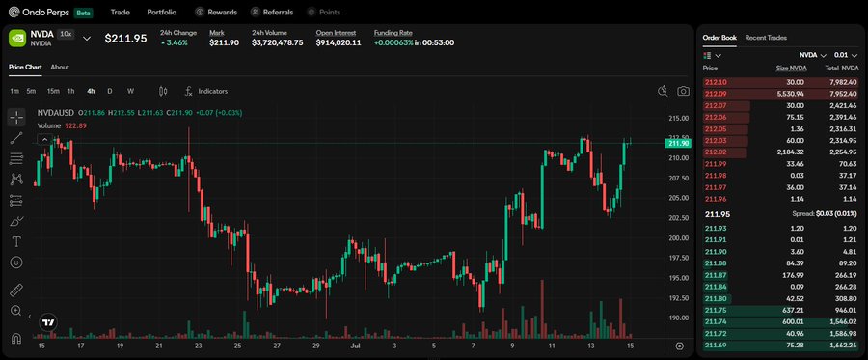Switch to the Recent Trades tab

pos(766,38)
